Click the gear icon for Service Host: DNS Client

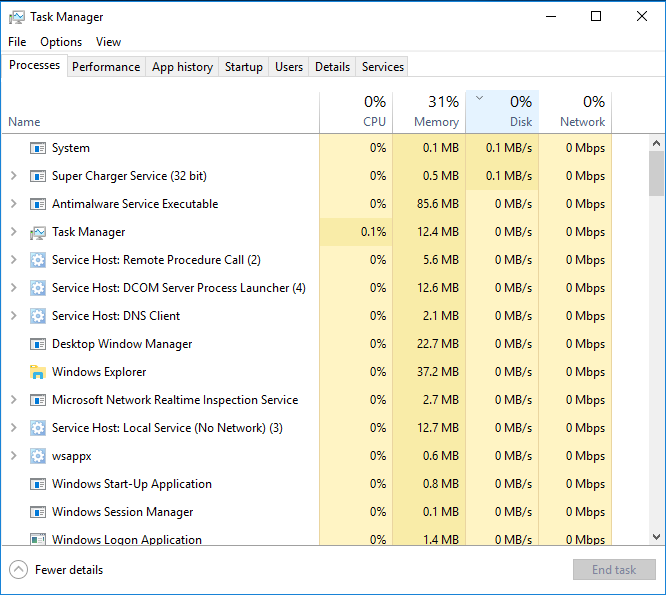(x=38, y=316)
